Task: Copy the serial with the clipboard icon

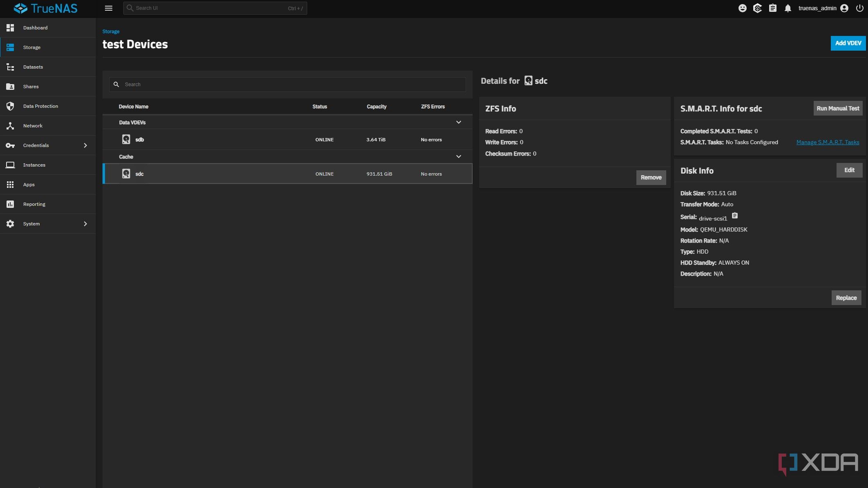Action: (x=735, y=216)
